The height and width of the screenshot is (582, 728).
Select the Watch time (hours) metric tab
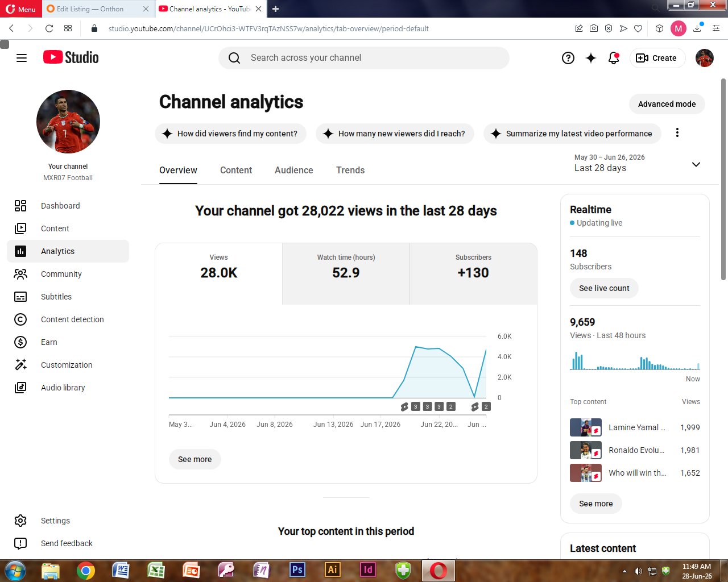(x=346, y=273)
